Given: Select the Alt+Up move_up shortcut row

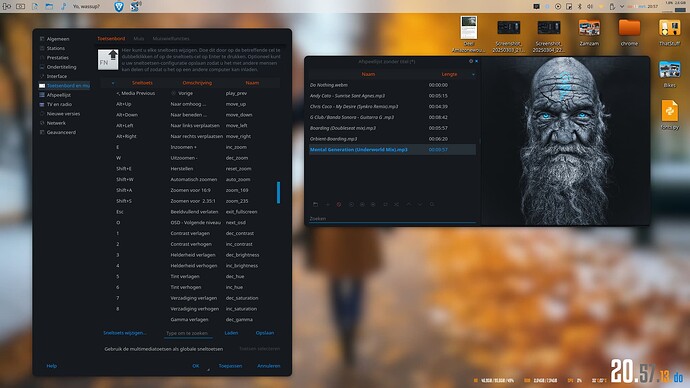Looking at the screenshot, I should (x=189, y=104).
